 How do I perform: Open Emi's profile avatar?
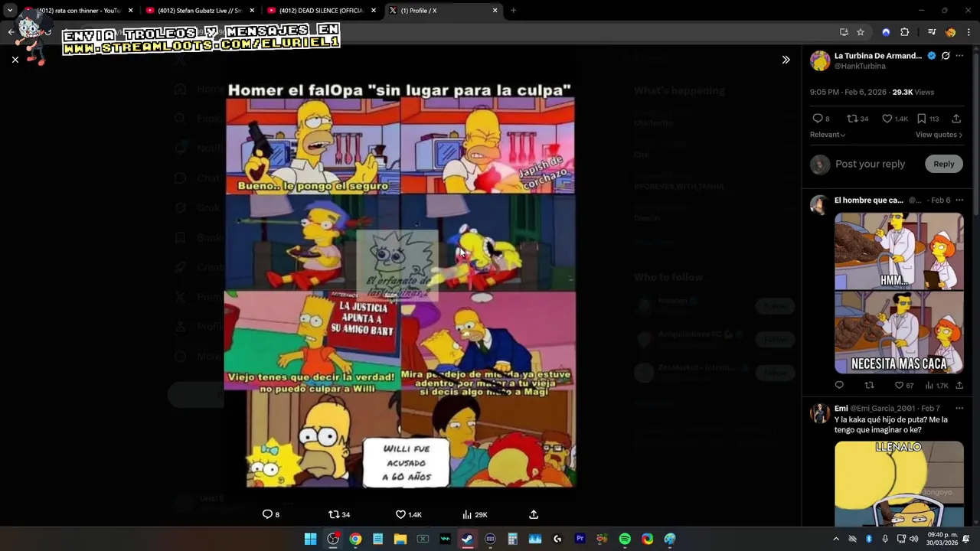[820, 413]
